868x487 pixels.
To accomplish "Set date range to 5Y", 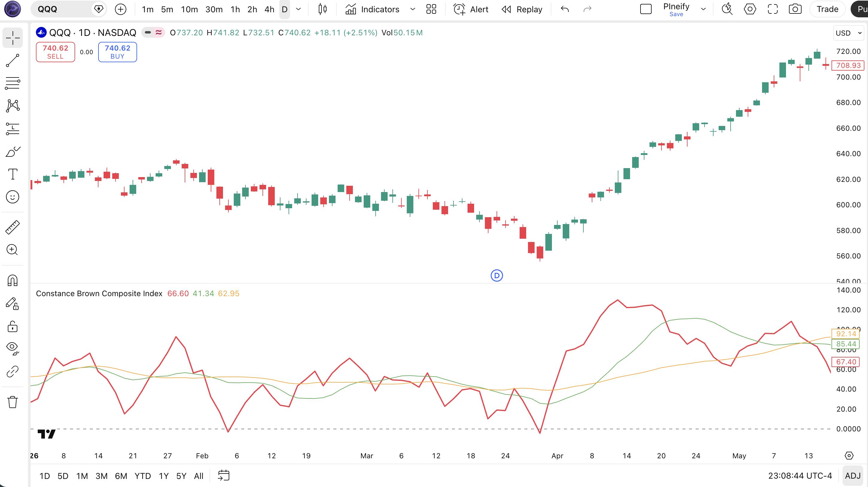I will (x=181, y=476).
